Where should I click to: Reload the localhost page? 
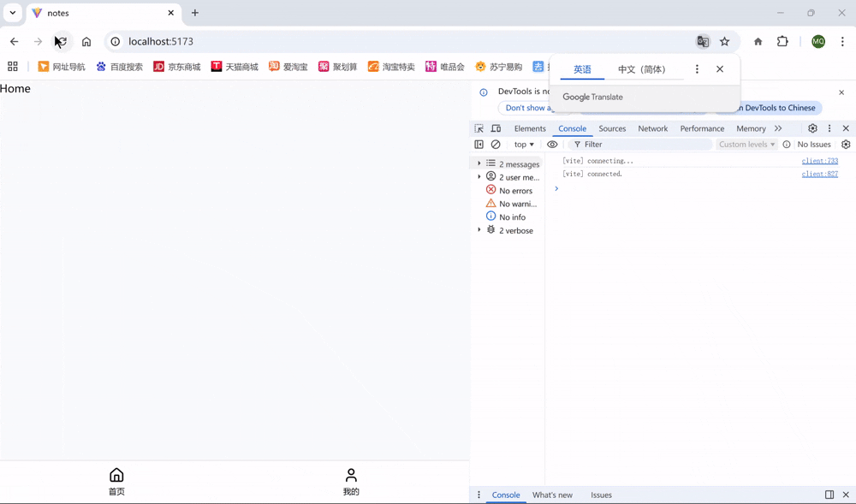(x=61, y=41)
